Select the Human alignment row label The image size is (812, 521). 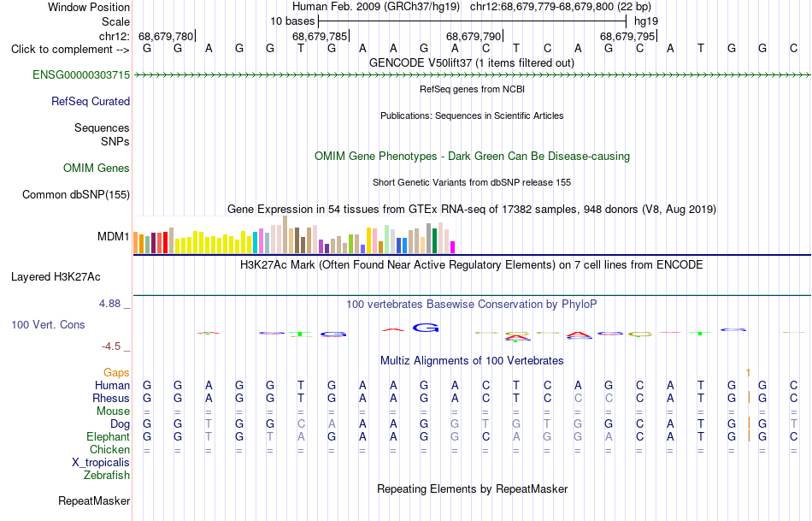[x=112, y=385]
